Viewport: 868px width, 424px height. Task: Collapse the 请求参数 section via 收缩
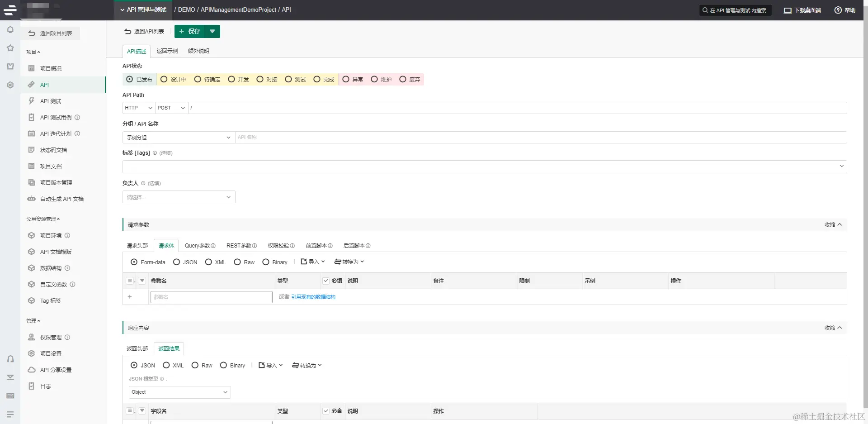tap(833, 224)
